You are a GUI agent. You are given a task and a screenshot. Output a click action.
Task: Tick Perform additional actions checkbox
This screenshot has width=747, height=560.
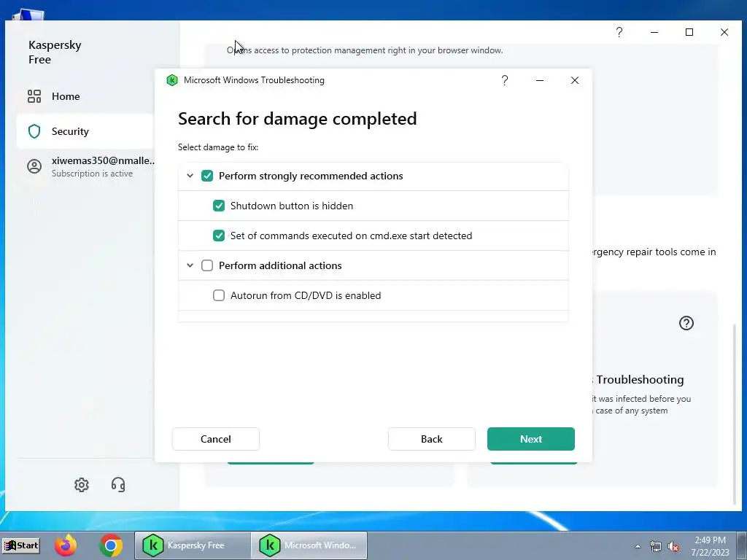[206, 265]
